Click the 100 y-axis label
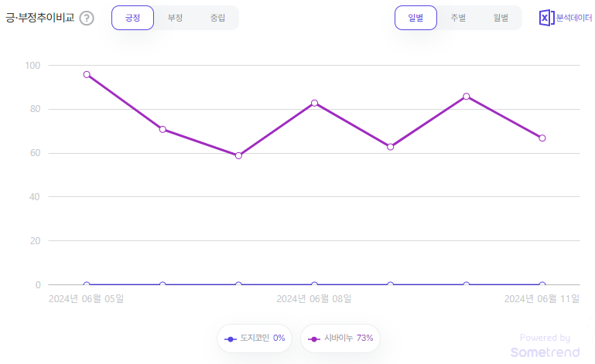 32,66
